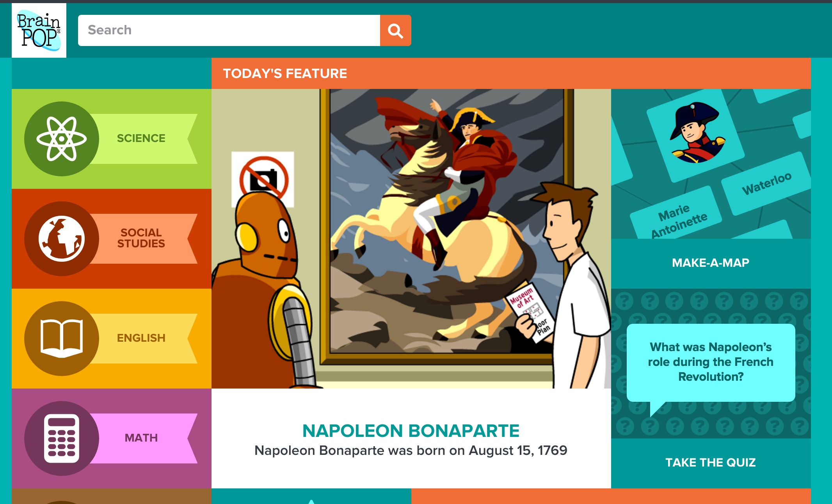Focus the Search text field
This screenshot has width=832, height=504.
(x=229, y=30)
